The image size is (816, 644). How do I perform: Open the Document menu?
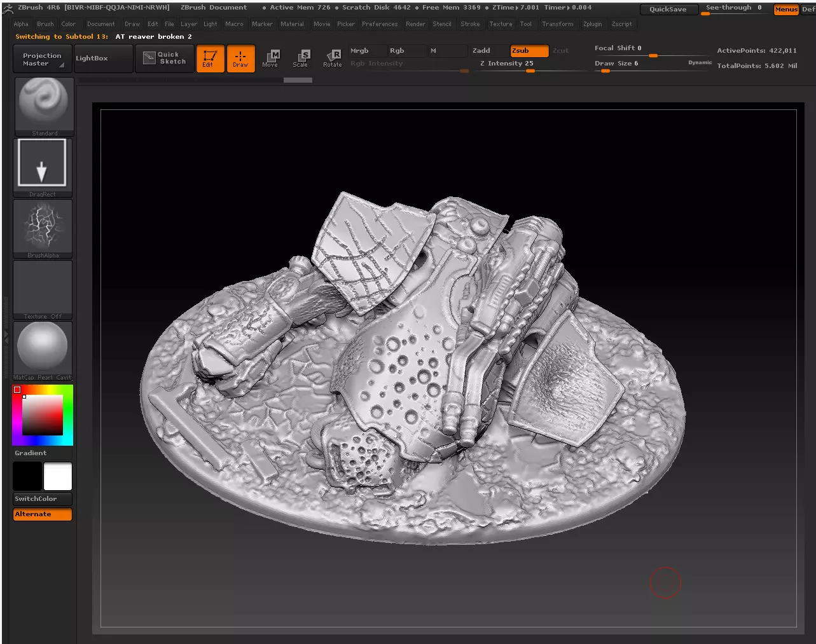click(101, 24)
